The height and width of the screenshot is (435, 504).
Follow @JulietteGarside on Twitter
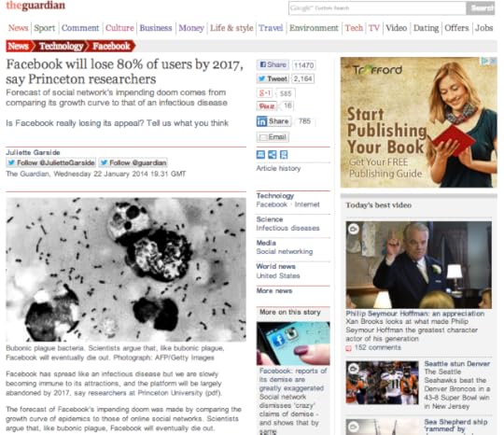[51, 162]
